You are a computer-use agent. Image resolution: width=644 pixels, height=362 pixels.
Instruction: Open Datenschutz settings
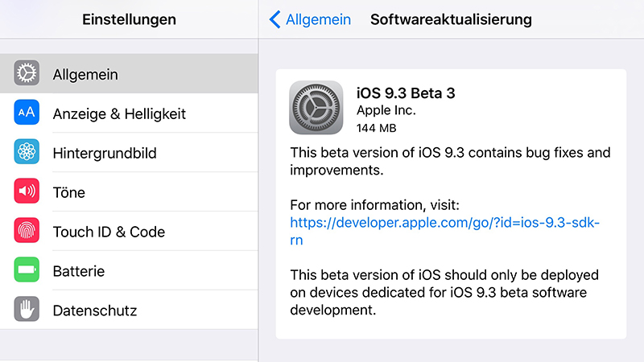tap(129, 310)
